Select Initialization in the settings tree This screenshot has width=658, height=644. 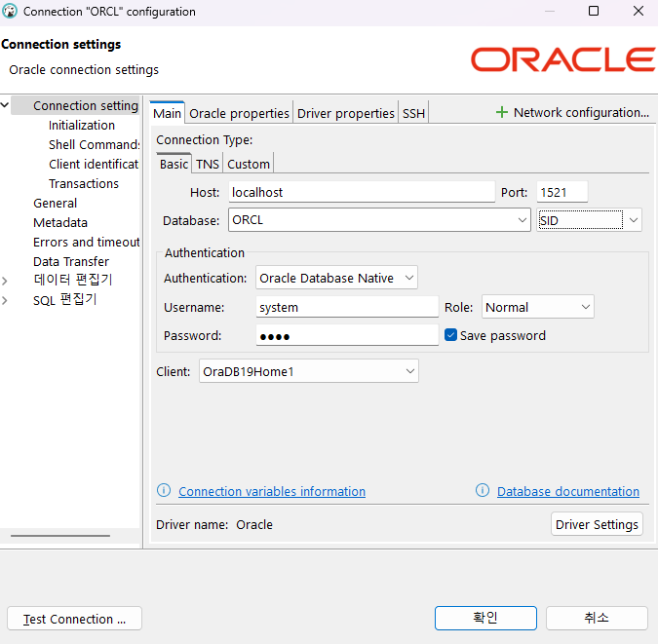[x=82, y=125]
